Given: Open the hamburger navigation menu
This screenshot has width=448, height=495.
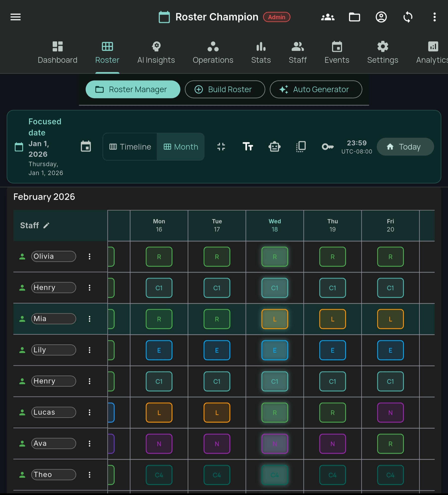Looking at the screenshot, I should click(x=15, y=17).
